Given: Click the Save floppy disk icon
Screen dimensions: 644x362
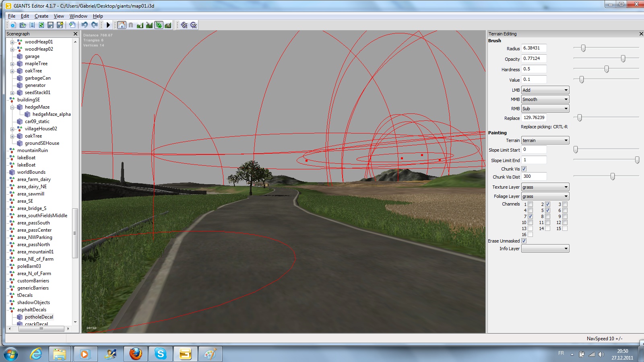Looking at the screenshot, I should [50, 25].
